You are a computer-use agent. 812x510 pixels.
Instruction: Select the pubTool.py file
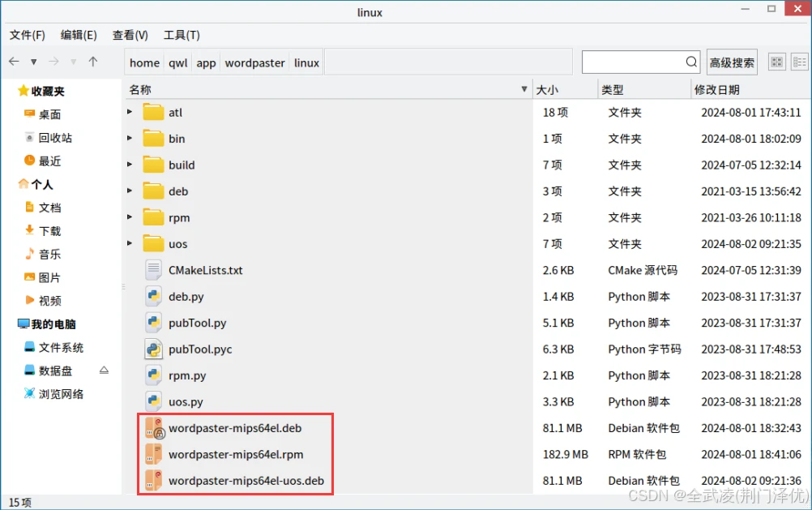point(197,323)
